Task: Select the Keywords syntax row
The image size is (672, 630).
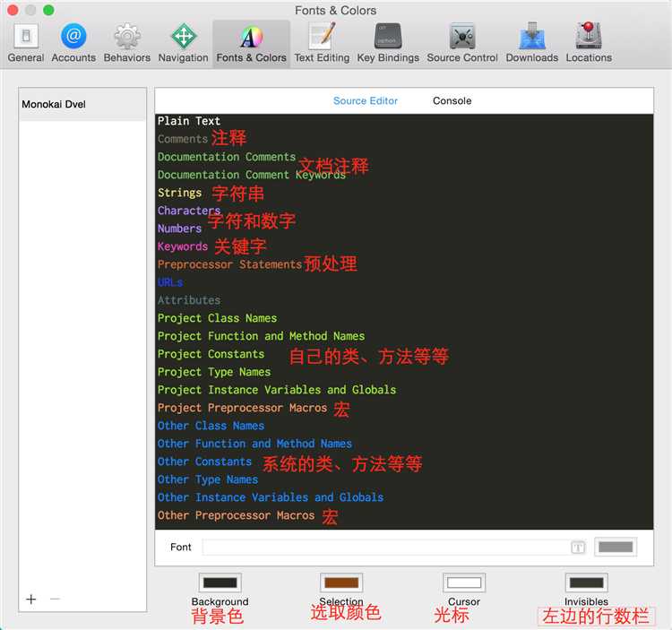Action: (404, 246)
